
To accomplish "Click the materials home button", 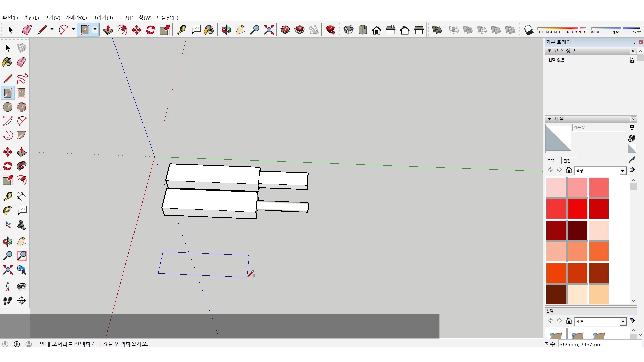I will point(569,170).
